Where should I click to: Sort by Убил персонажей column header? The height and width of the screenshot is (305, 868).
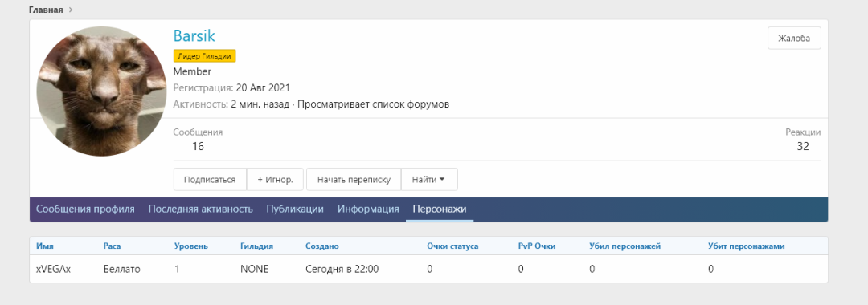point(624,246)
